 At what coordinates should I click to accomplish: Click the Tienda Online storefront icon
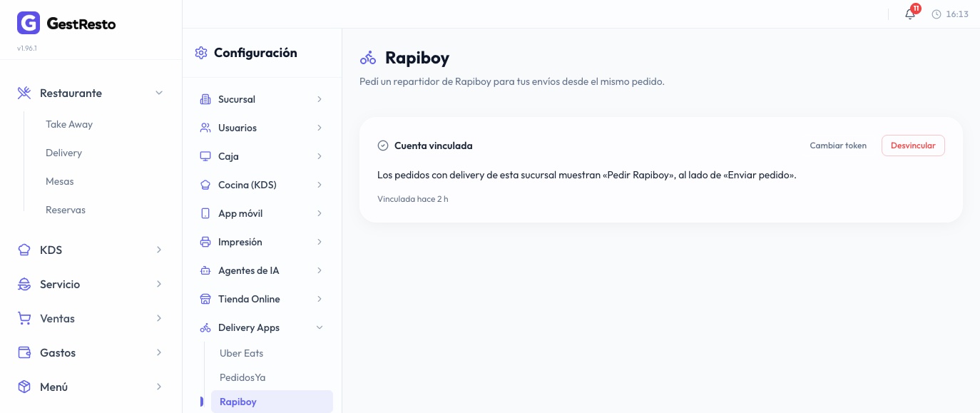205,299
